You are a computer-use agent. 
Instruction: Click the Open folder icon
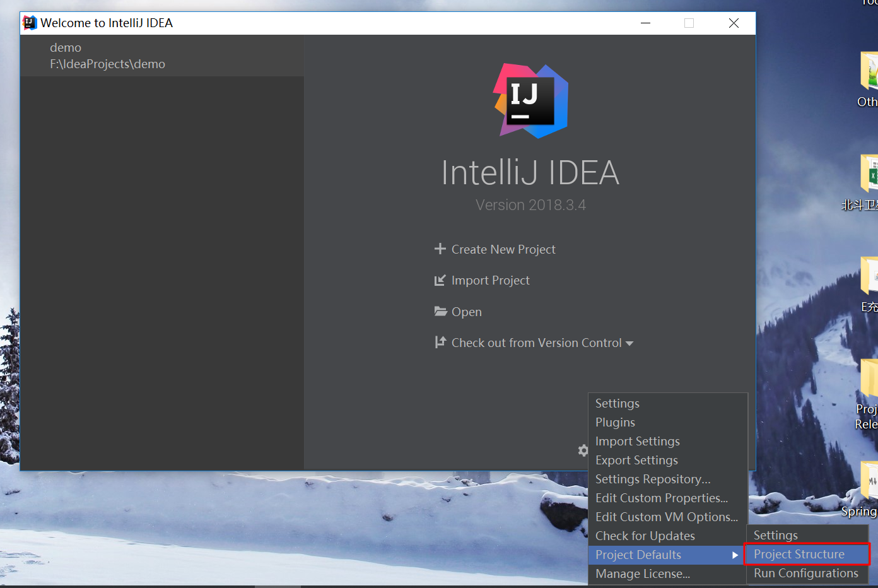pos(440,311)
